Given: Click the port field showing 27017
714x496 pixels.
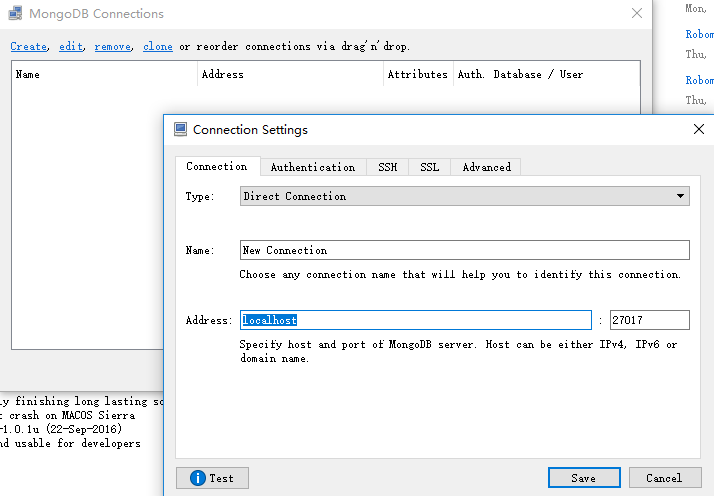Looking at the screenshot, I should (x=649, y=320).
